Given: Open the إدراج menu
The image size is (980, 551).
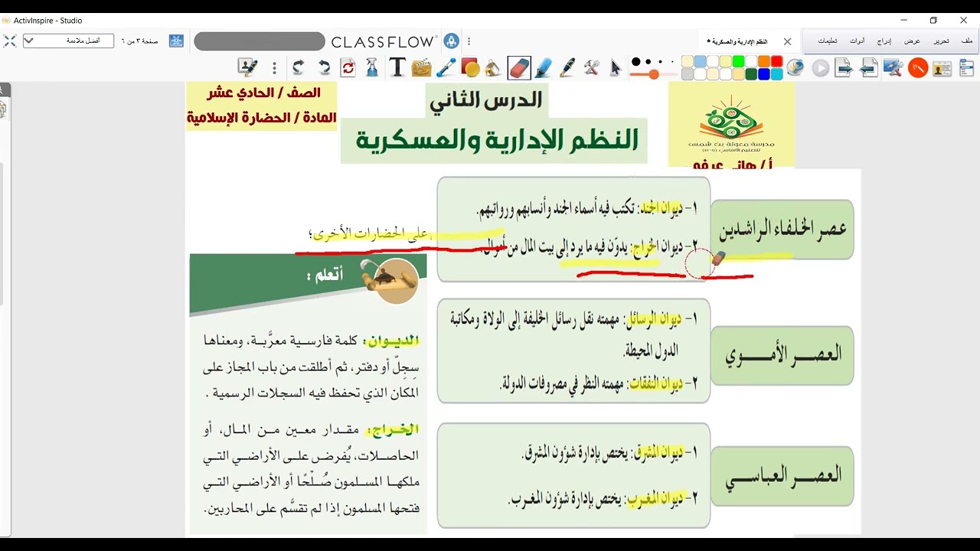Looking at the screenshot, I should pyautogui.click(x=884, y=41).
